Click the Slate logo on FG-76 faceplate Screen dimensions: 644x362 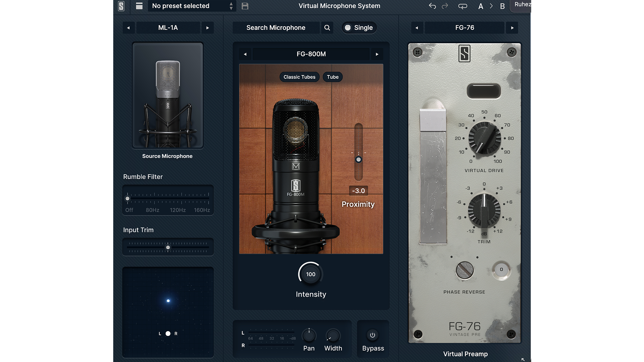(465, 53)
